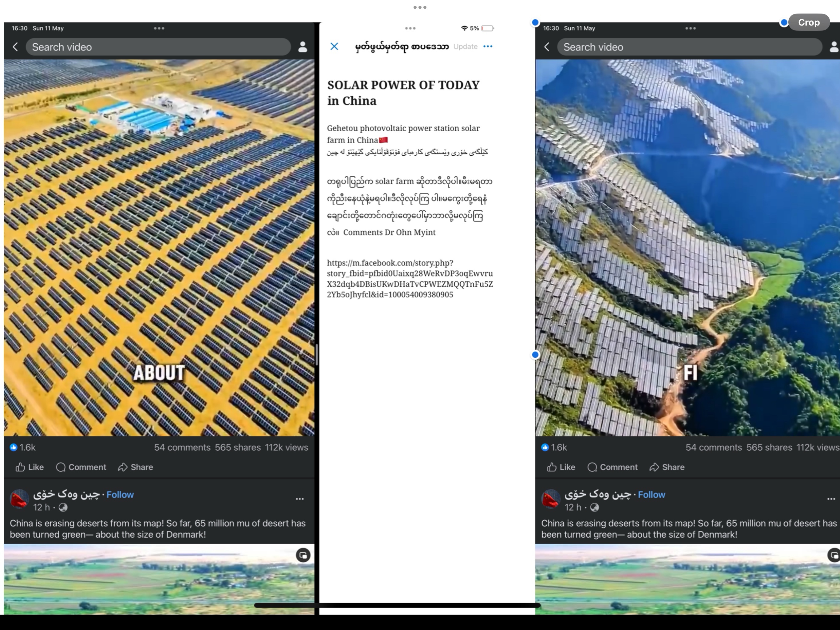Screen dimensions: 840x630
Task: Tap picture-in-picture icon on the lower left video
Action: click(x=303, y=555)
